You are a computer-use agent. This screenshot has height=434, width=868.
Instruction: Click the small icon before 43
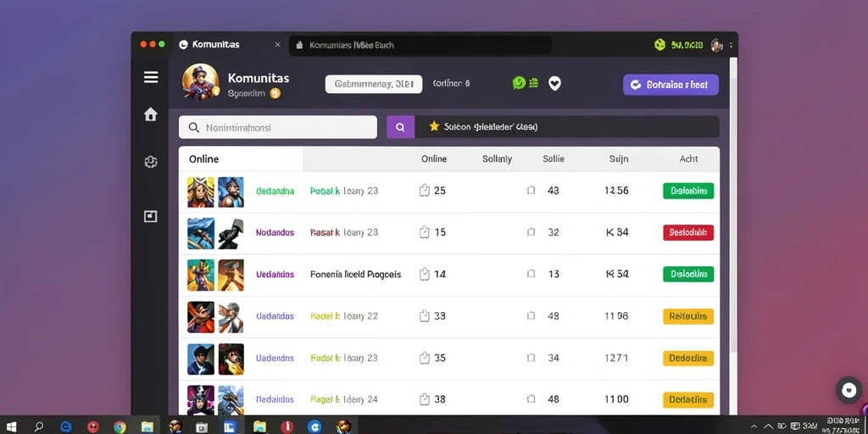531,191
